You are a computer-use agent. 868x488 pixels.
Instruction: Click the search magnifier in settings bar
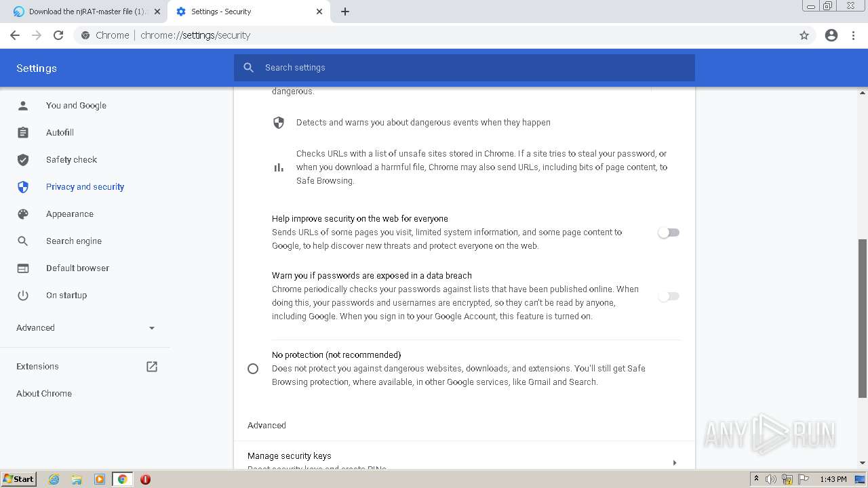(249, 68)
